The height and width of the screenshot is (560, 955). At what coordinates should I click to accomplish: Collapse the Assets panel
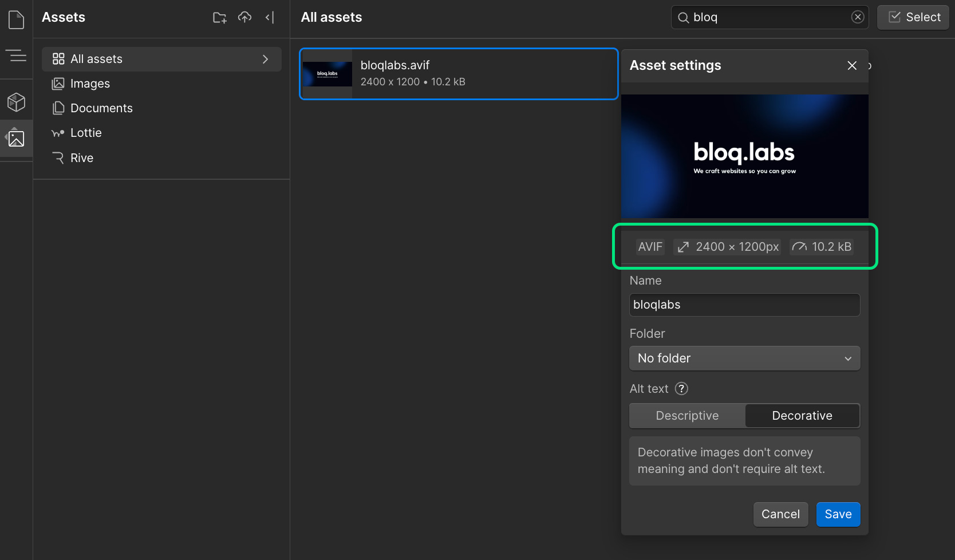(270, 17)
